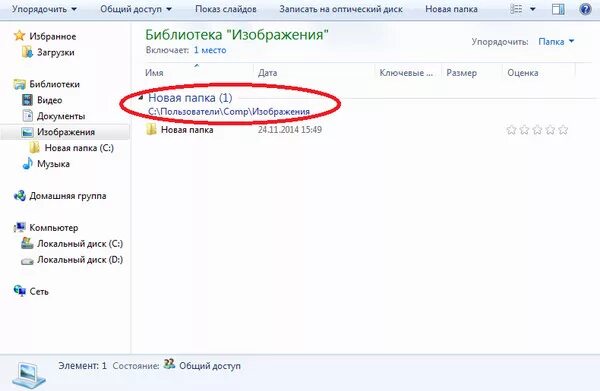The image size is (600, 391).
Task: Create a Новая папка from toolbar
Action: click(x=451, y=9)
